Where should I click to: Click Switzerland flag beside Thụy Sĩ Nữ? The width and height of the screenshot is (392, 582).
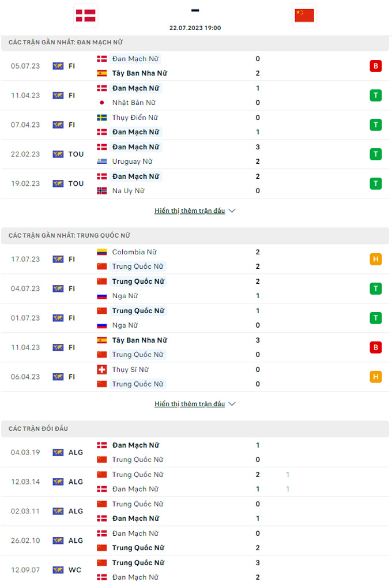pyautogui.click(x=102, y=370)
